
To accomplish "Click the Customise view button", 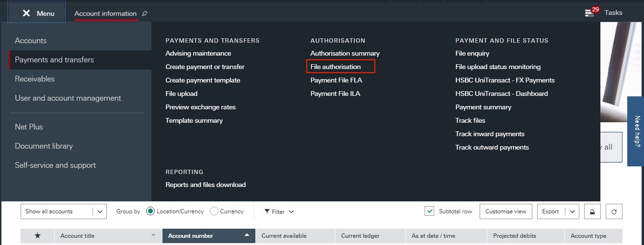I will coord(506,211).
